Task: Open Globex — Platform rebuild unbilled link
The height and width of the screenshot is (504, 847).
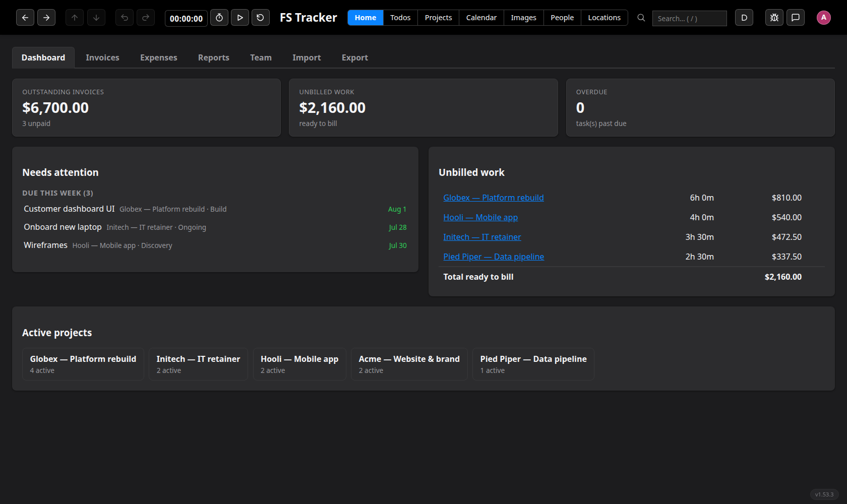Action: tap(494, 198)
